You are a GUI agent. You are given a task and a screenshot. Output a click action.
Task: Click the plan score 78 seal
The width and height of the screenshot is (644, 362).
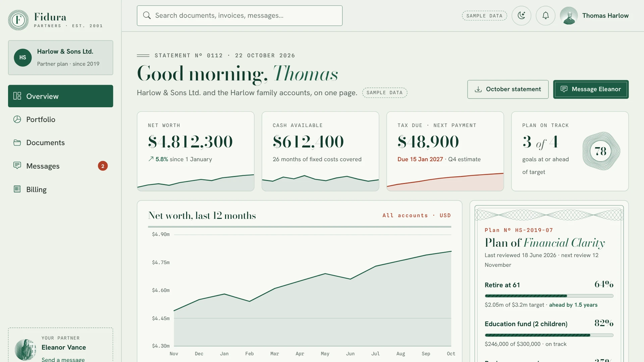(601, 151)
